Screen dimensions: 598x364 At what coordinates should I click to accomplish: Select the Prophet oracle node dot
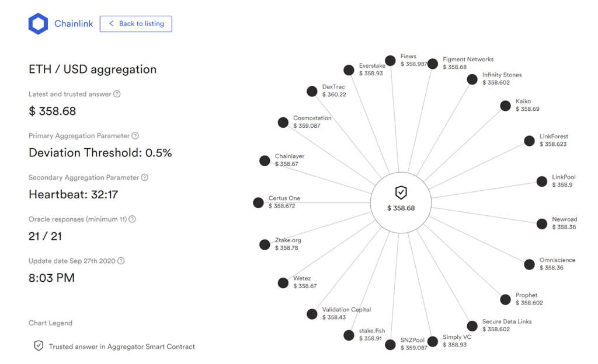505,299
